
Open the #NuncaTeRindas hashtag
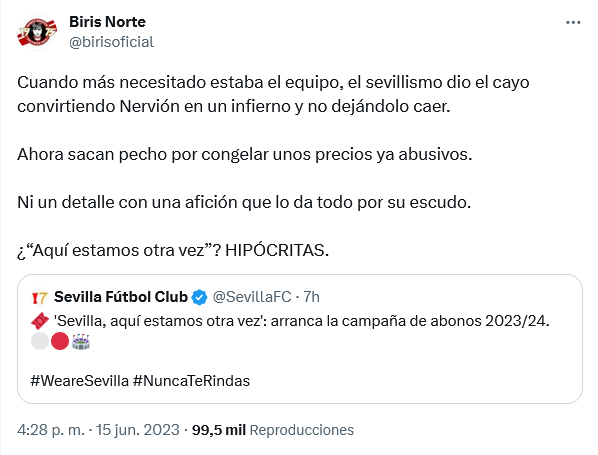(x=191, y=381)
